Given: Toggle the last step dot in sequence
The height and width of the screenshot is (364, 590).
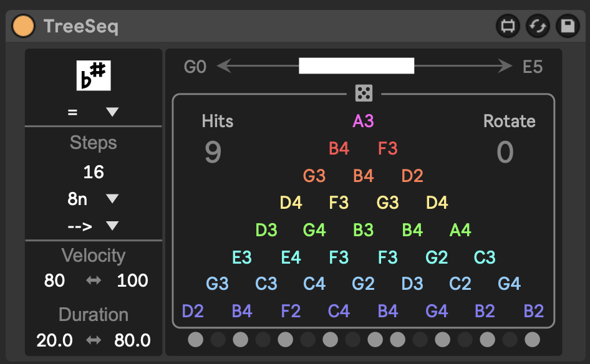Looking at the screenshot, I should tap(532, 340).
